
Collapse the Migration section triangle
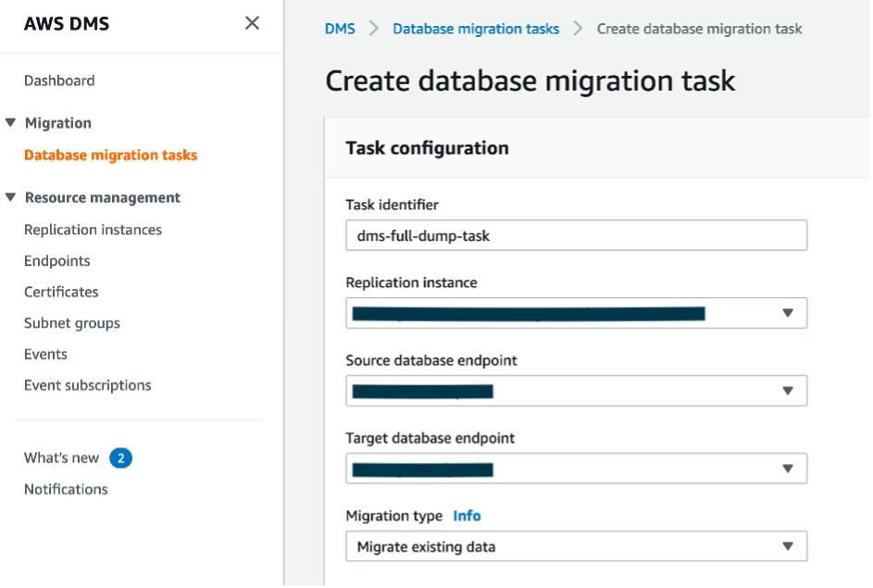(x=10, y=123)
